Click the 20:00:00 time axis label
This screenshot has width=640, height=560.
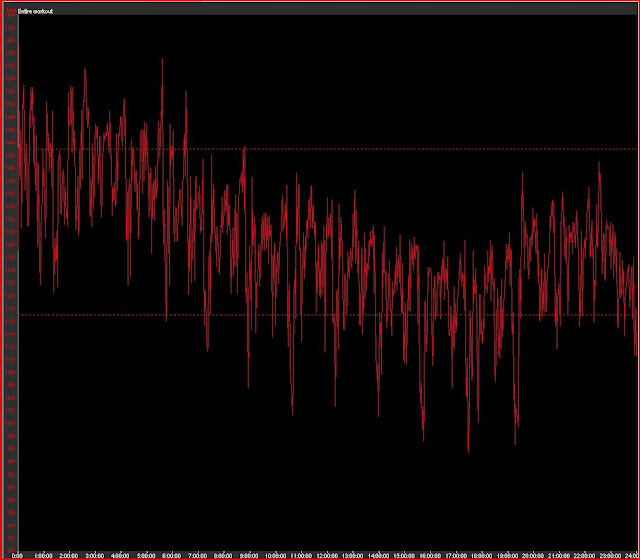533,556
